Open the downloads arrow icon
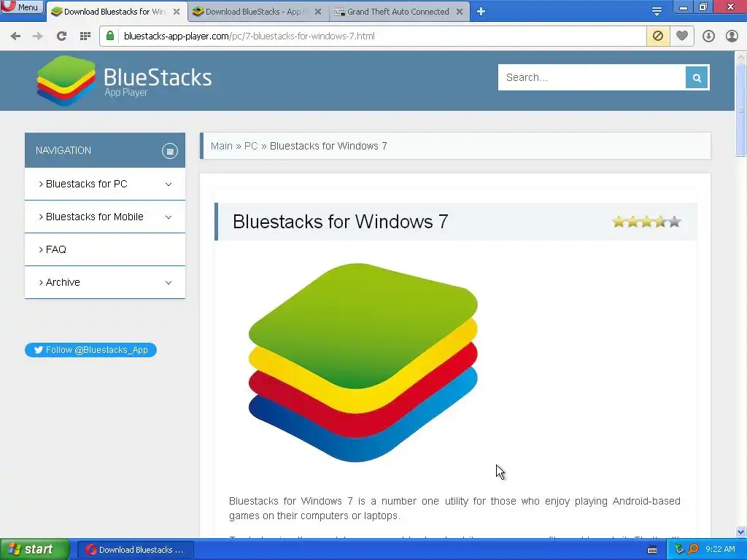The width and height of the screenshot is (747, 560). 708,36
